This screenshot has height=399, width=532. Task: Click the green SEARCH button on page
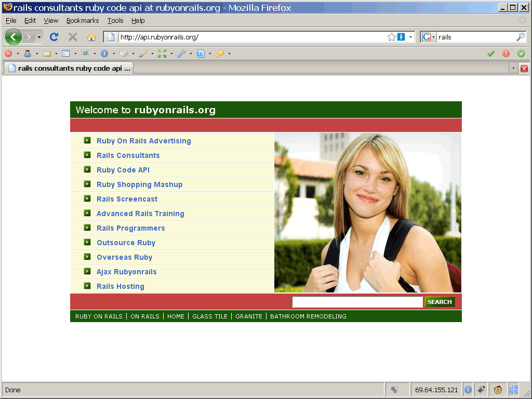[440, 302]
